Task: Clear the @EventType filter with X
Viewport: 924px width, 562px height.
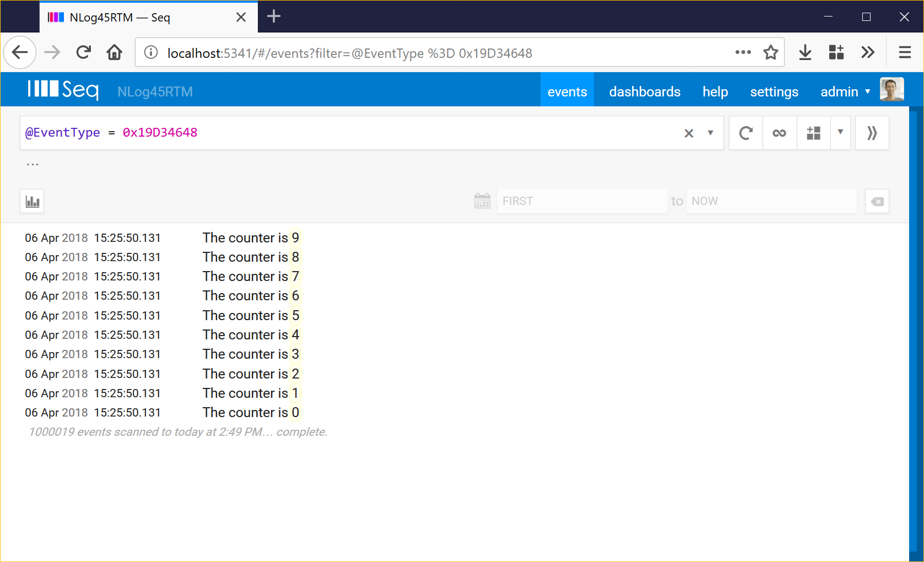Action: tap(689, 133)
